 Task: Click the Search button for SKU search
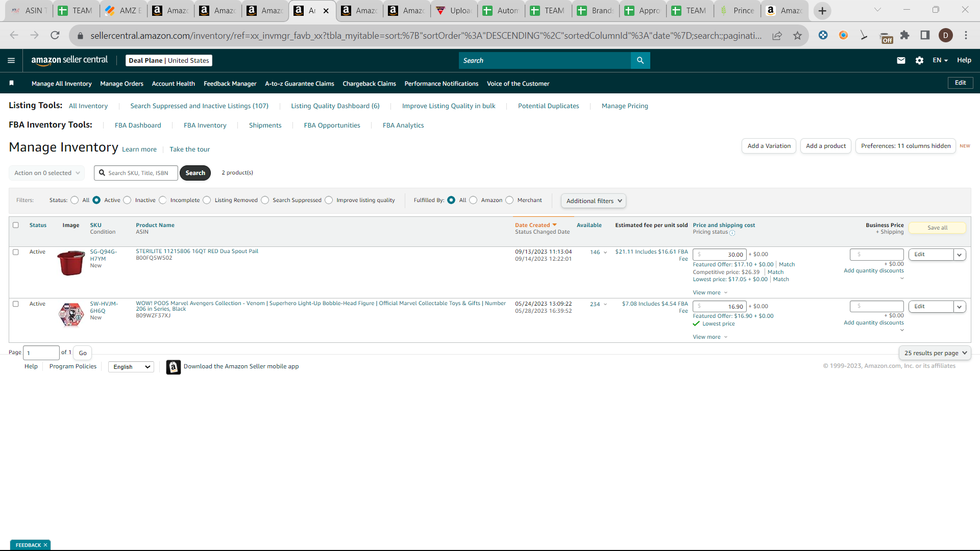coord(195,173)
